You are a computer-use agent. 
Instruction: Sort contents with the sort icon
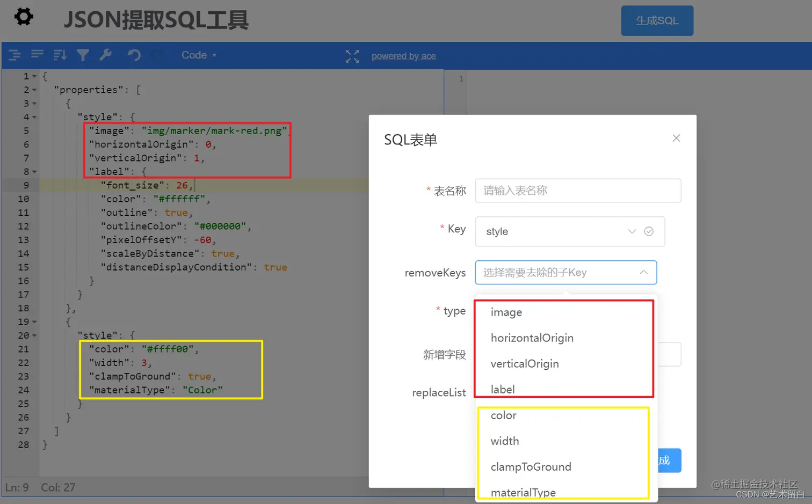(x=60, y=55)
